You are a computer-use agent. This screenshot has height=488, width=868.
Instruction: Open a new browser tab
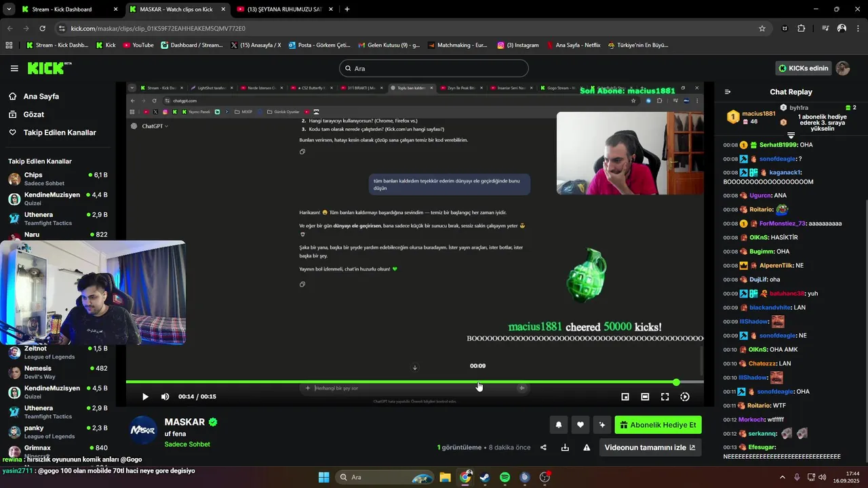point(347,9)
